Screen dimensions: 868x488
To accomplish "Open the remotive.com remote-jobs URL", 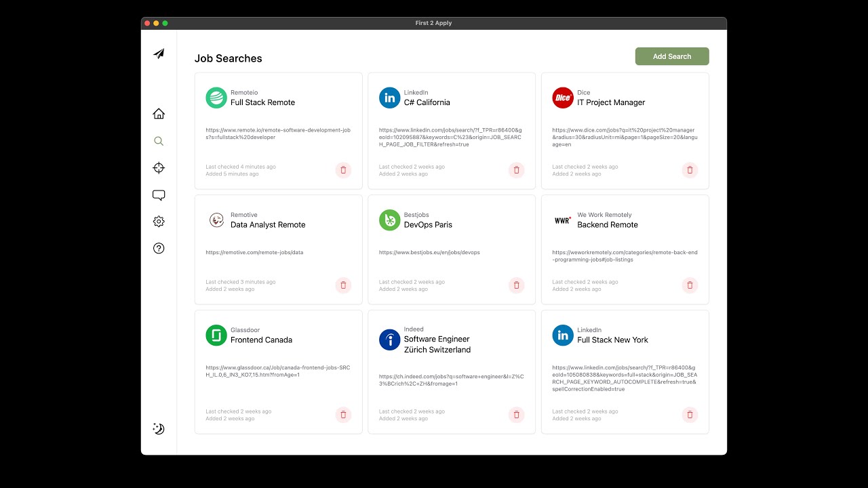I will point(254,252).
